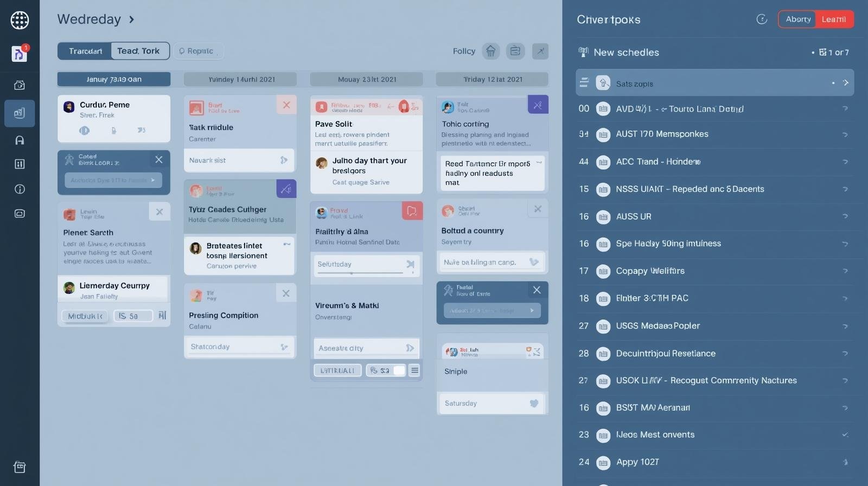Image resolution: width=868 pixels, height=486 pixels.
Task: Select the Triday 12 lat 2021 column header
Action: coord(493,79)
